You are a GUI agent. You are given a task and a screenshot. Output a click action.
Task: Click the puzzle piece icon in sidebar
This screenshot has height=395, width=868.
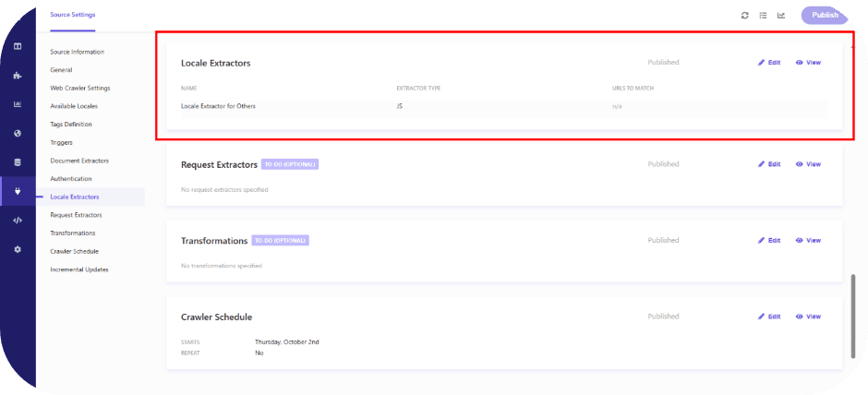point(18,76)
